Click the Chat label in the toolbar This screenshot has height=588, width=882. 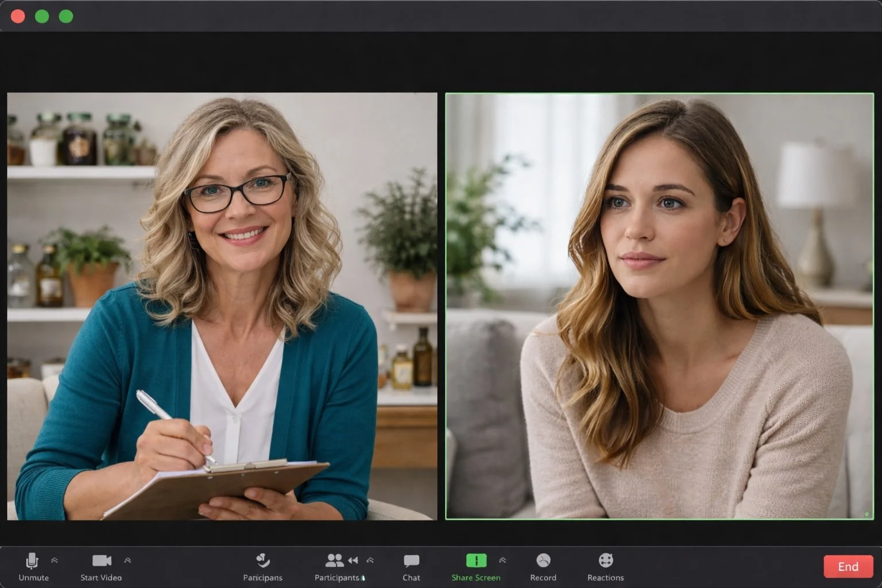point(411,578)
